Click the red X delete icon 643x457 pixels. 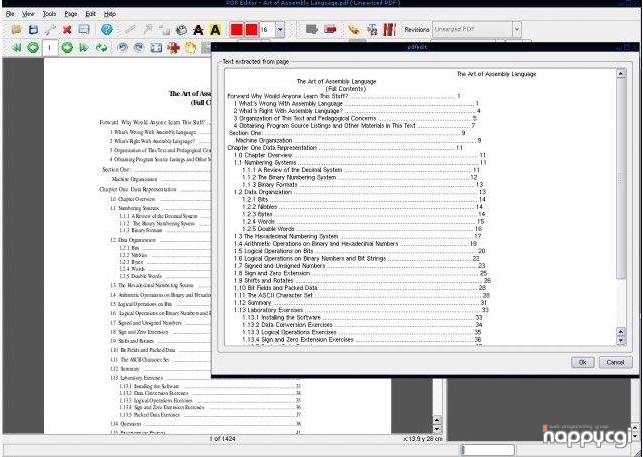pos(67,30)
